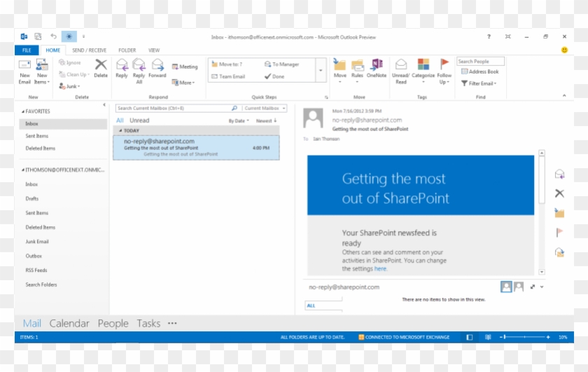Image resolution: width=588 pixels, height=372 pixels.
Task: Open the New Items menu
Action: (x=41, y=71)
